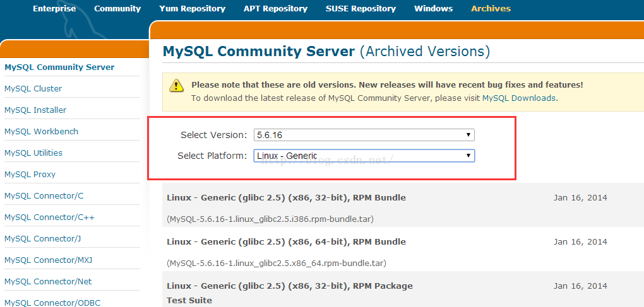Open the Windows tab

tap(433, 9)
